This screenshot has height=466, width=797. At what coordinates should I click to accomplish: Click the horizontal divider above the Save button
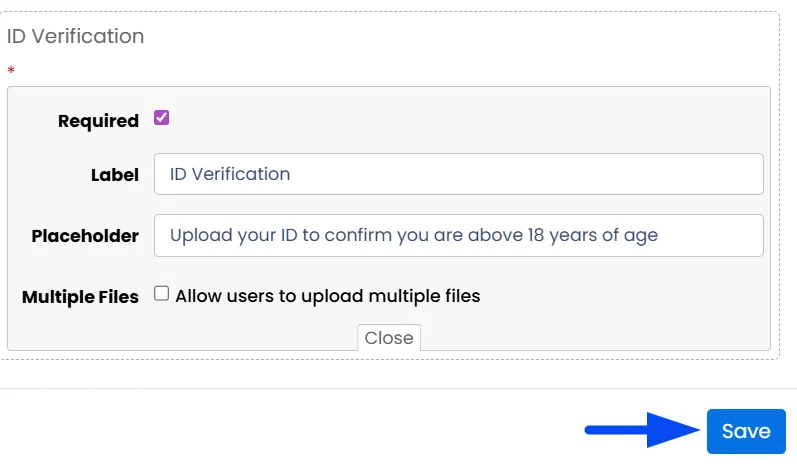click(x=398, y=389)
